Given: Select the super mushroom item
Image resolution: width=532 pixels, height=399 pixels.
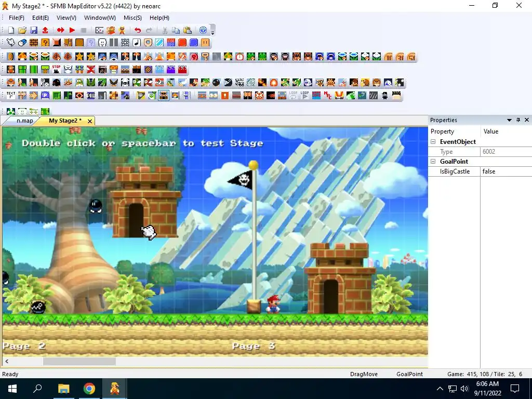Looking at the screenshot, I should [x=22, y=56].
